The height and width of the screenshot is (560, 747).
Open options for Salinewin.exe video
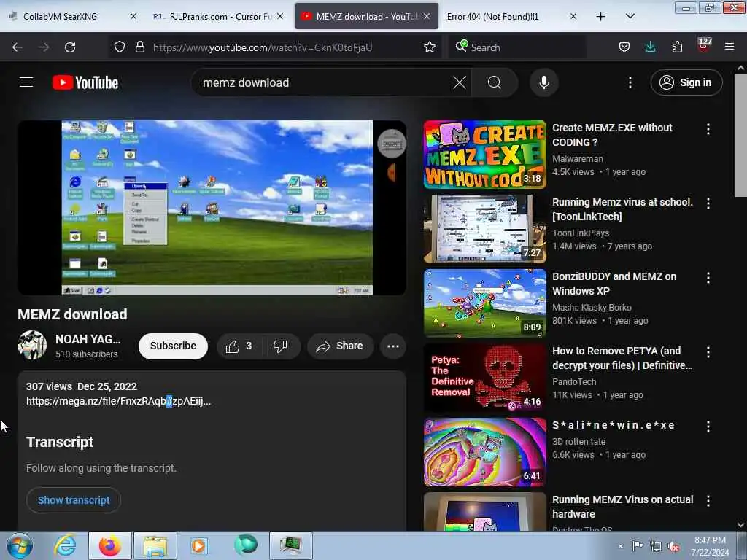[x=708, y=426]
